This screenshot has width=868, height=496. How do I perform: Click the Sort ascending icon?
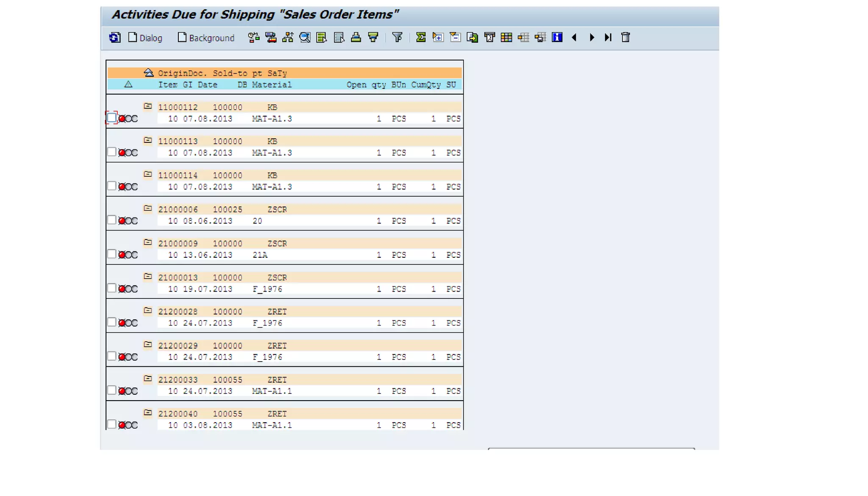[x=356, y=38]
